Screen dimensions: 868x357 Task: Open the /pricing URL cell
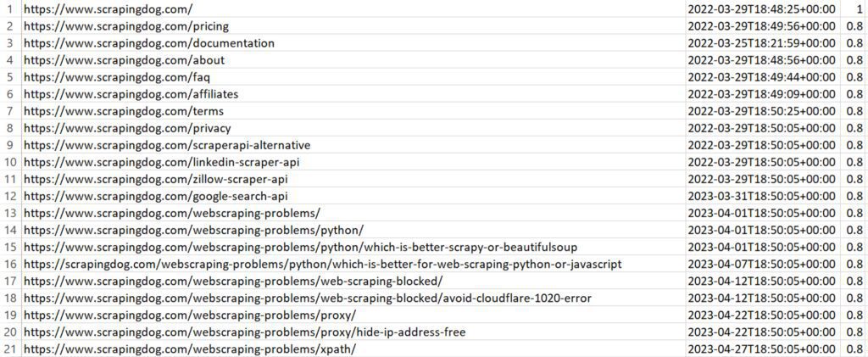(x=126, y=26)
